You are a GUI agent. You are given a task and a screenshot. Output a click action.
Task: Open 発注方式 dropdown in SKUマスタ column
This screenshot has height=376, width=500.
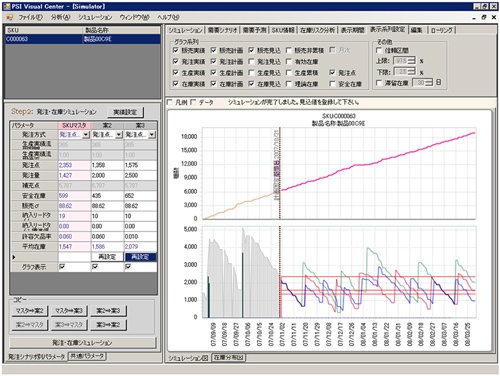[x=86, y=135]
